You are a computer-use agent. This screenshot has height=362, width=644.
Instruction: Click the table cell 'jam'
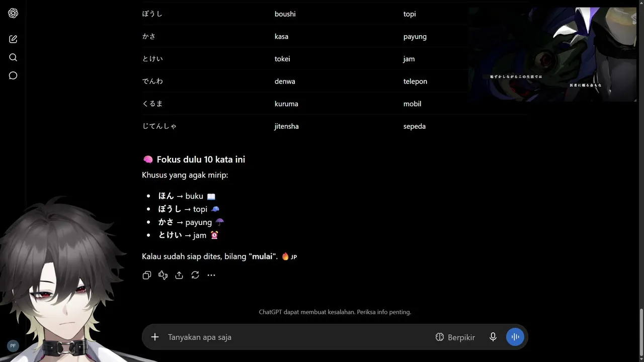click(x=409, y=59)
